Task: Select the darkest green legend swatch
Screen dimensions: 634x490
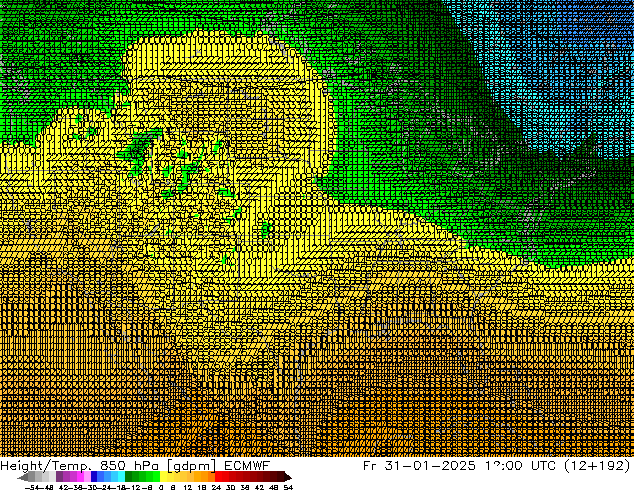Action: tap(129, 476)
